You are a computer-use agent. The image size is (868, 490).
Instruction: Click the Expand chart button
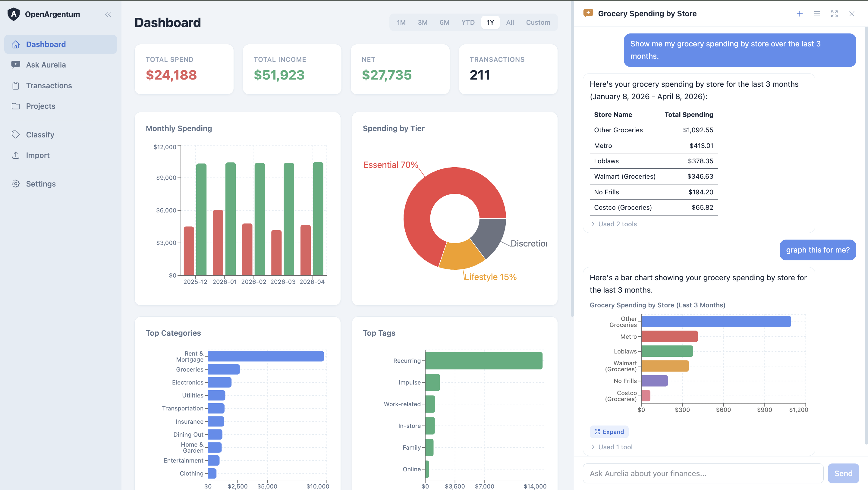[609, 432]
